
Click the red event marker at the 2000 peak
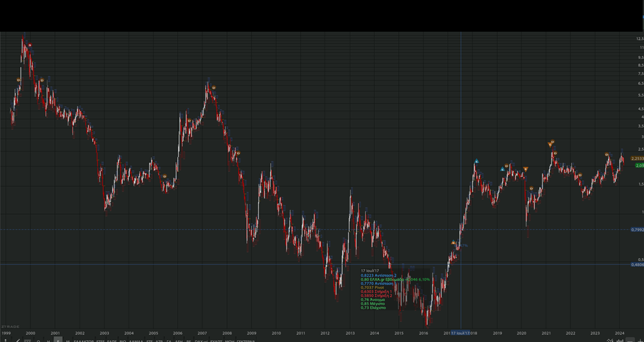click(x=30, y=45)
